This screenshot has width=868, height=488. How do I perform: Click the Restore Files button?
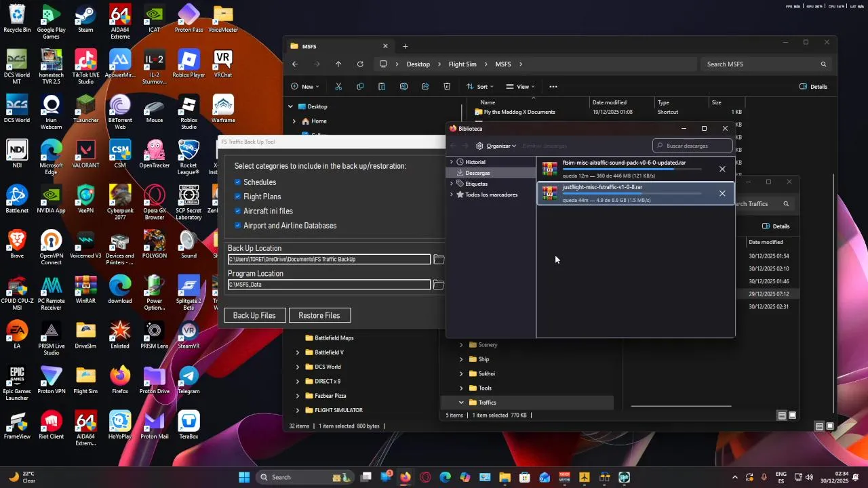point(319,315)
